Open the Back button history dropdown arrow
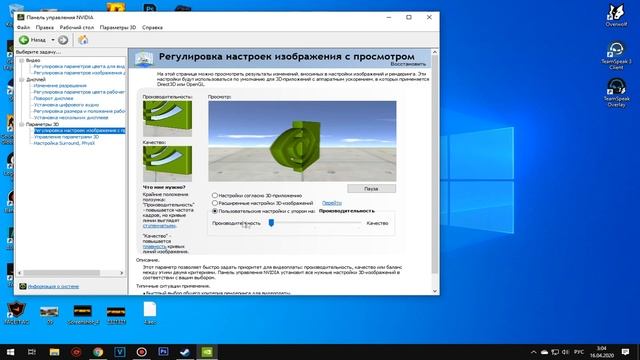 pos(53,40)
